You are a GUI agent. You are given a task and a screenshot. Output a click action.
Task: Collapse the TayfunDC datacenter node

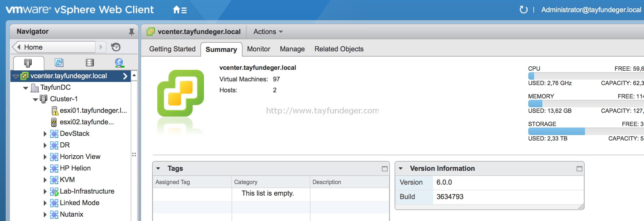pos(26,88)
